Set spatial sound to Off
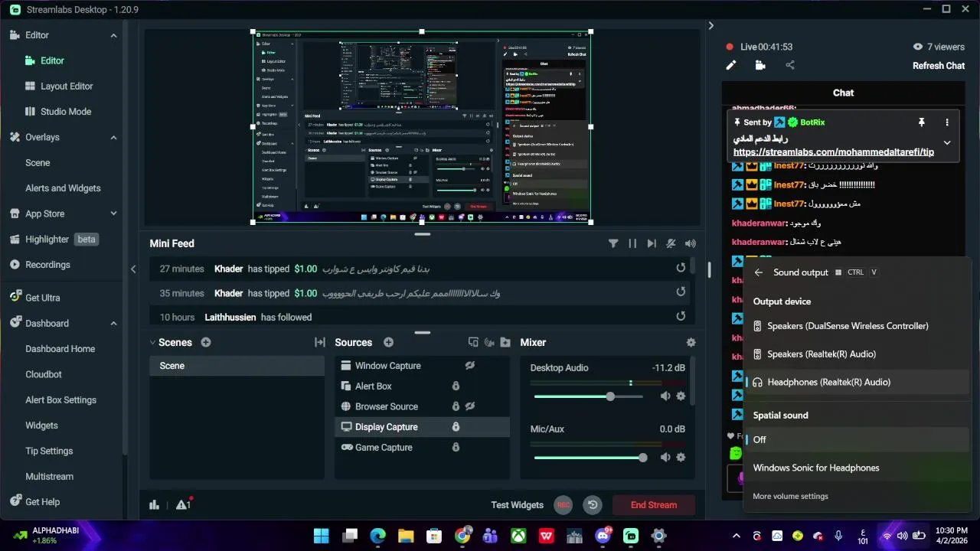 (x=857, y=440)
